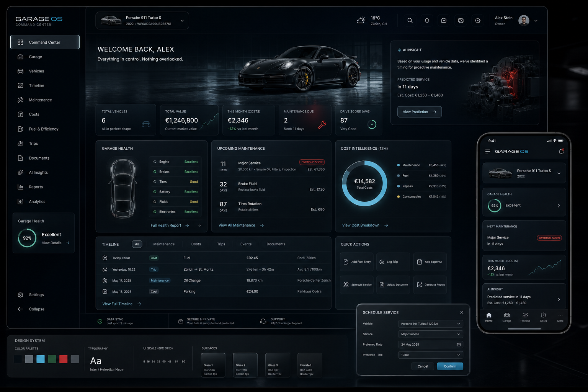The width and height of the screenshot is (588, 392).
Task: Open View Details in sidebar Garage Health
Action: click(x=56, y=243)
